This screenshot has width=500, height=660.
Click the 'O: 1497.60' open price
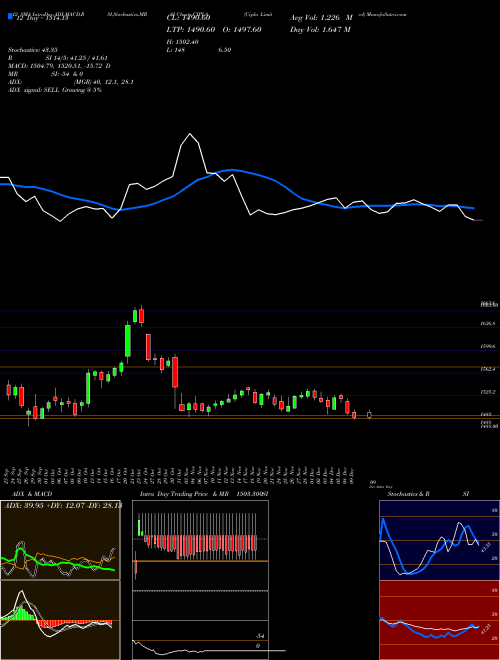pyautogui.click(x=243, y=29)
